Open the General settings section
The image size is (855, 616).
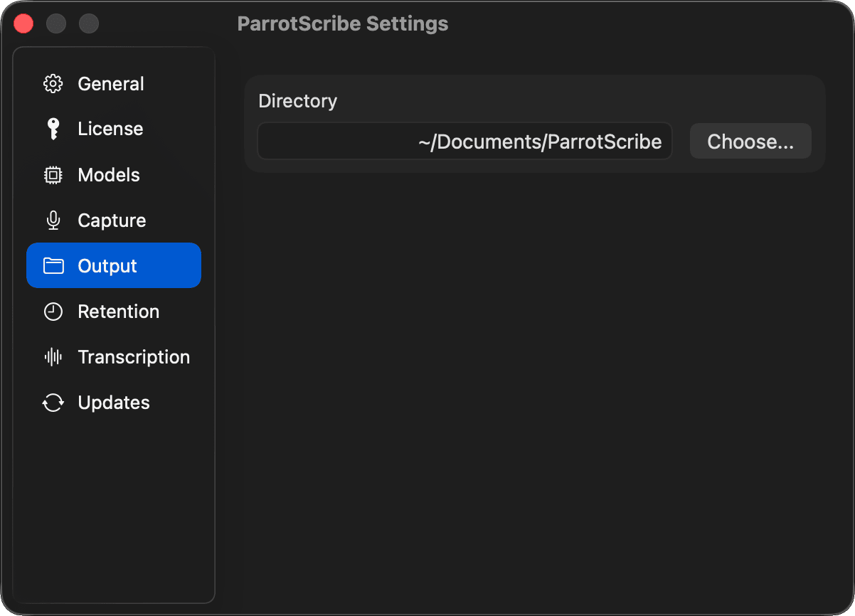[x=111, y=84]
